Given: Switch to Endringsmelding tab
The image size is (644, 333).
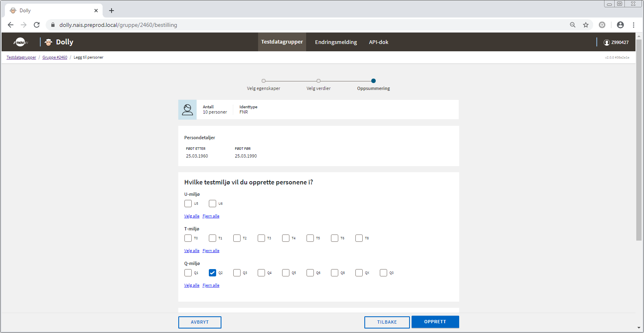Looking at the screenshot, I should click(336, 42).
